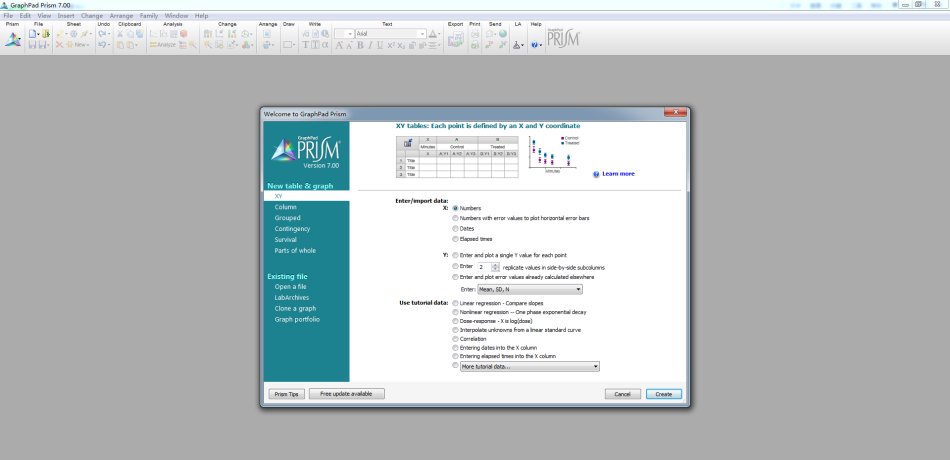Select Numbers with error values radio button
The width and height of the screenshot is (950, 460).
tap(456, 218)
